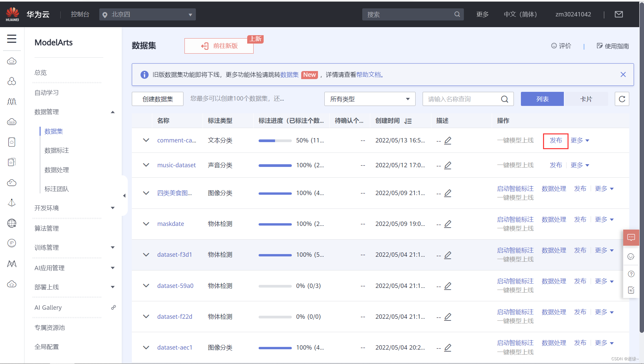
Task: Click 数据处理 for dataset-f3d1
Action: click(554, 250)
